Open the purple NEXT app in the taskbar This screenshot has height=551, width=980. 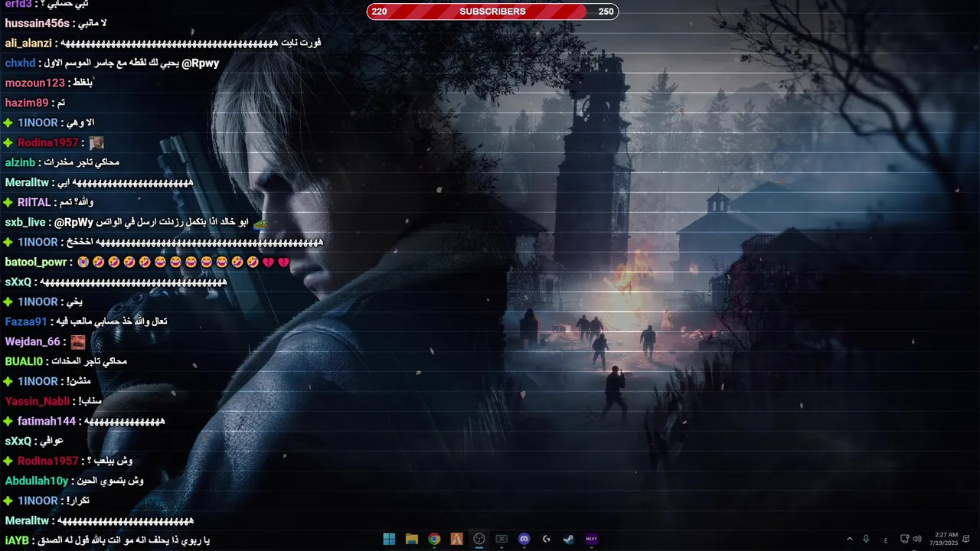(x=591, y=539)
